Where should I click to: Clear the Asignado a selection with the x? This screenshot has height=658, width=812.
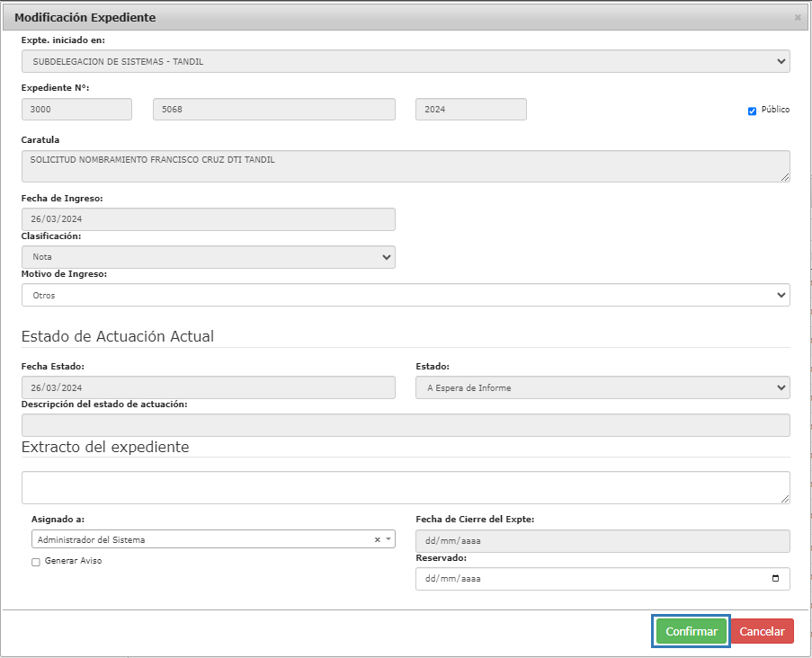click(x=377, y=539)
